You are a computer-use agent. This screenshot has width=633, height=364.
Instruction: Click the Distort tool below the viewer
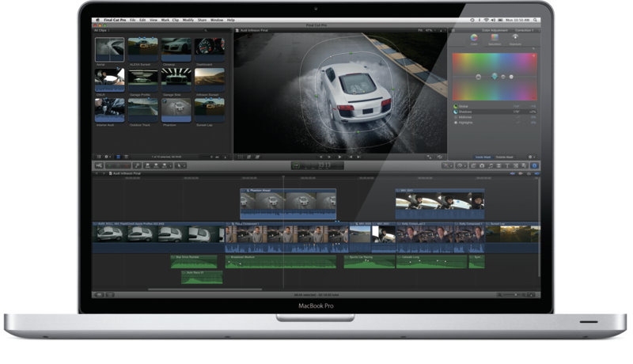point(257,157)
